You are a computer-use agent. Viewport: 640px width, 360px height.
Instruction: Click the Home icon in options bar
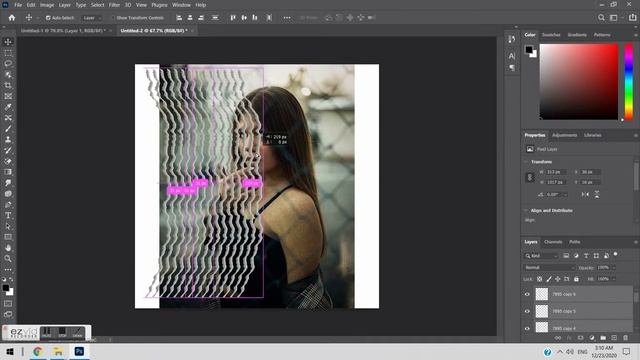tap(12, 18)
